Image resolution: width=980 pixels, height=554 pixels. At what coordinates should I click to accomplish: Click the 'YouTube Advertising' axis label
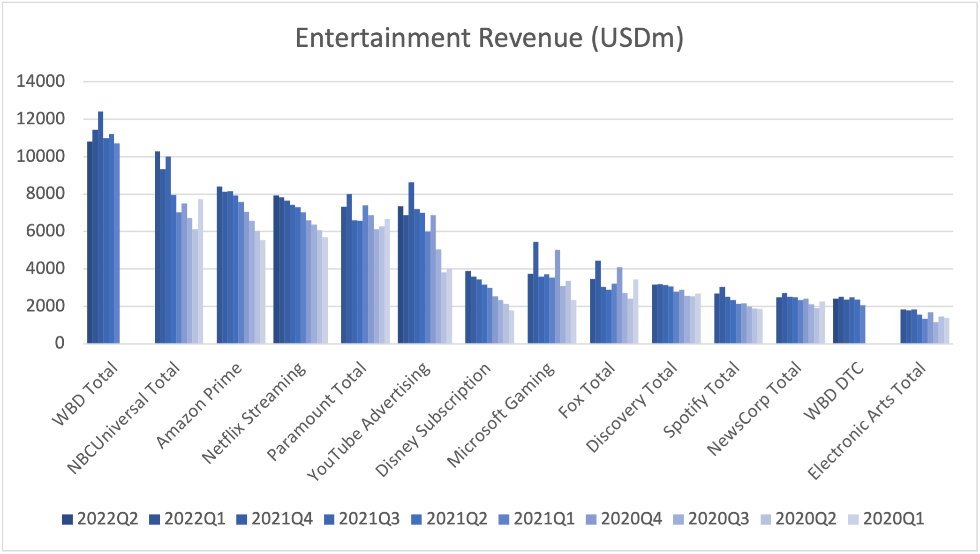tap(368, 421)
